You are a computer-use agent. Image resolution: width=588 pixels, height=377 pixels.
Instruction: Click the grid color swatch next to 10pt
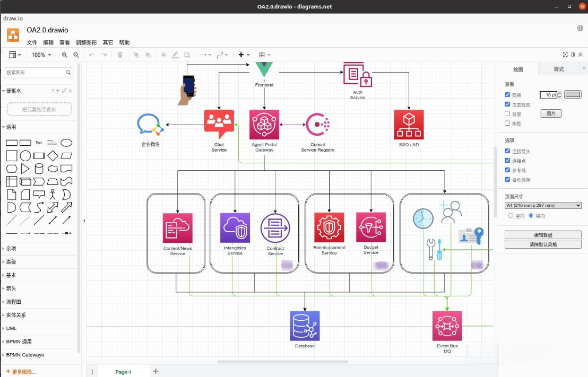point(573,94)
